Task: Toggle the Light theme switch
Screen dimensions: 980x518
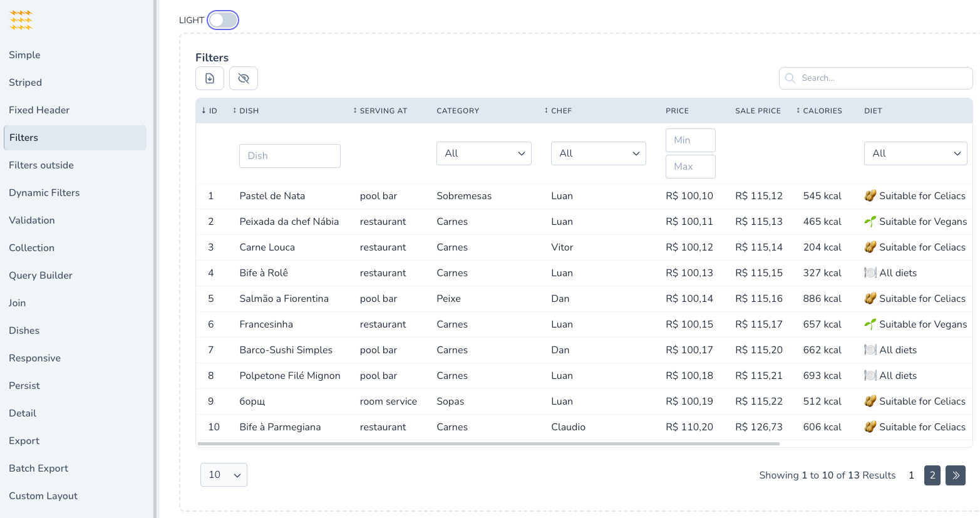Action: (223, 20)
